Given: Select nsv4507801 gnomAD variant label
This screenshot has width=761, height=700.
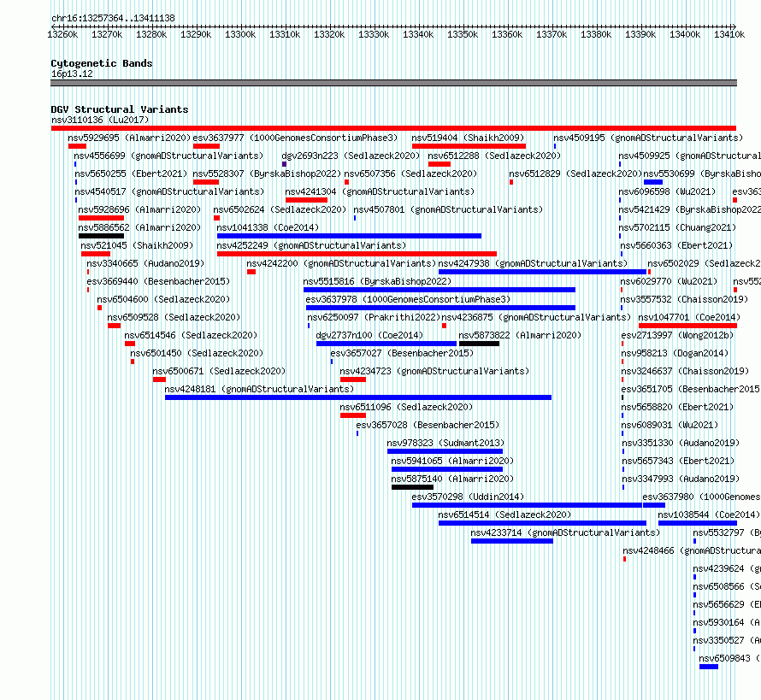Looking at the screenshot, I should (x=448, y=209).
